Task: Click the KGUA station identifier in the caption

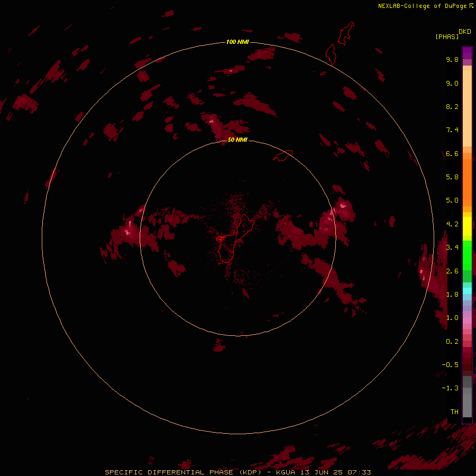Action: 286,472
